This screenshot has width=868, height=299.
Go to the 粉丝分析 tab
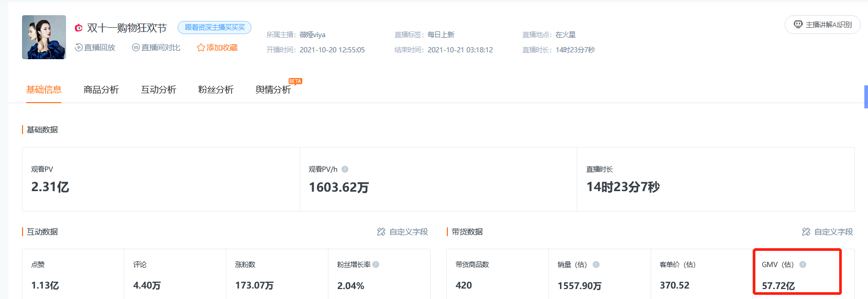pos(215,90)
